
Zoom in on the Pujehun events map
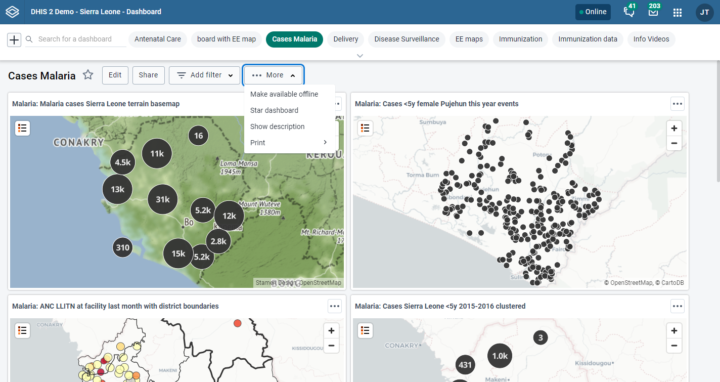674,128
